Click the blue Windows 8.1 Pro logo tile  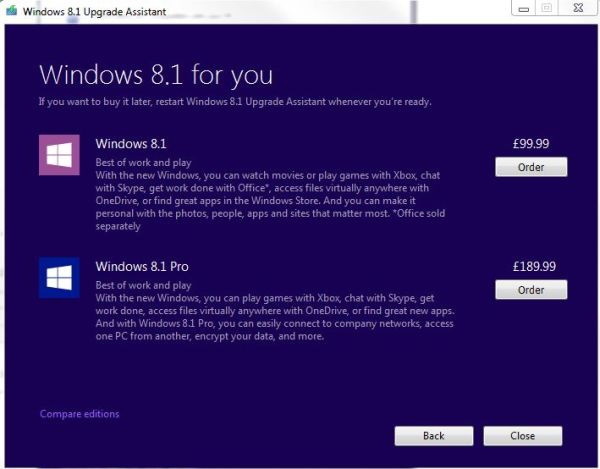click(x=59, y=277)
